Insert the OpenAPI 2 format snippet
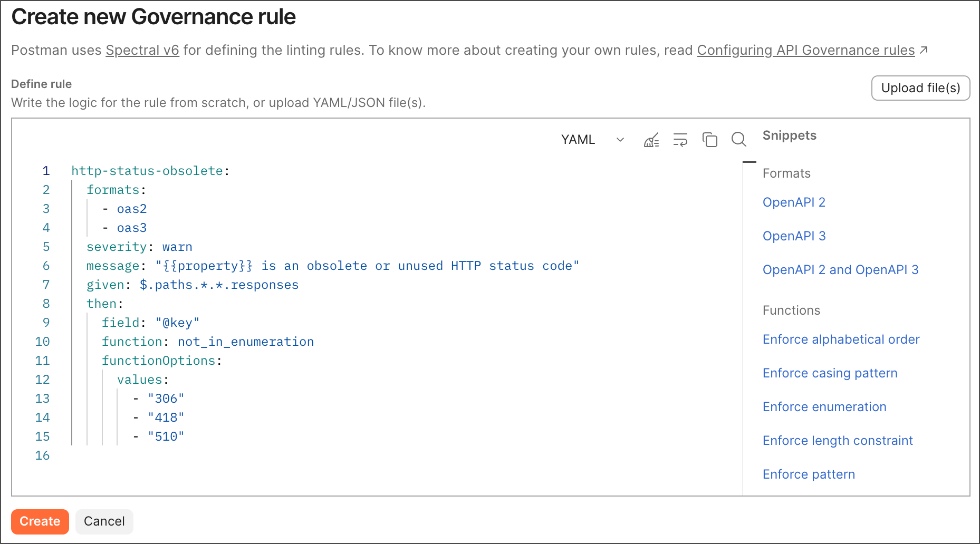This screenshot has height=544, width=980. (x=794, y=202)
